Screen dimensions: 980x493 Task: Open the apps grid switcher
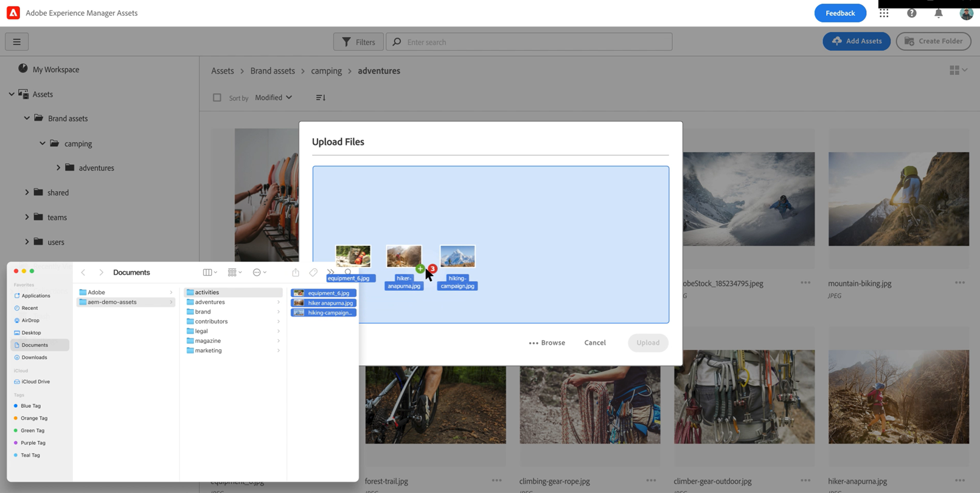(x=884, y=13)
